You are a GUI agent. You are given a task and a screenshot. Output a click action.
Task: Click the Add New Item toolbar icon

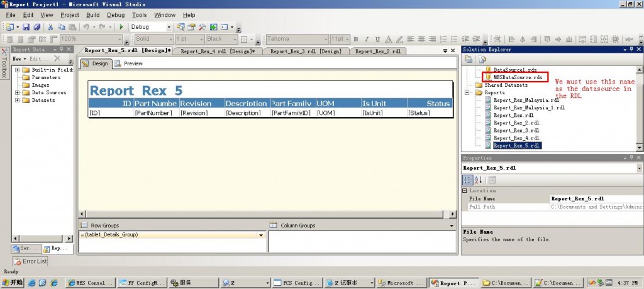coord(10,27)
